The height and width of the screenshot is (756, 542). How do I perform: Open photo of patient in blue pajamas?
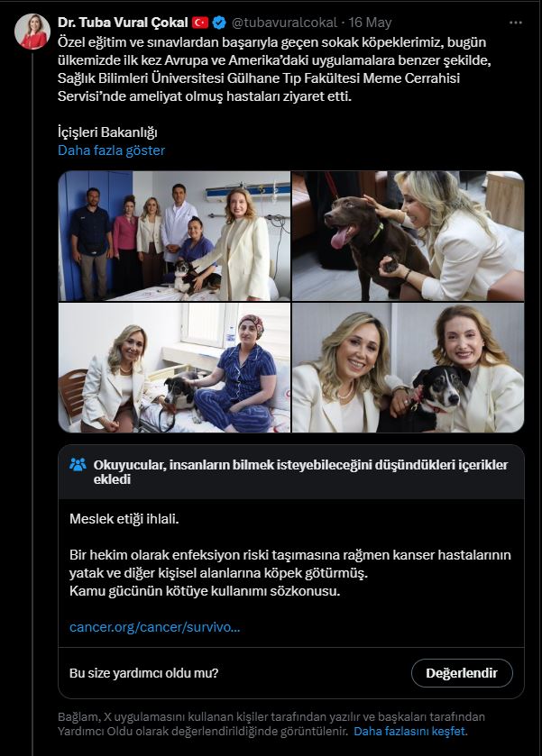click(175, 368)
